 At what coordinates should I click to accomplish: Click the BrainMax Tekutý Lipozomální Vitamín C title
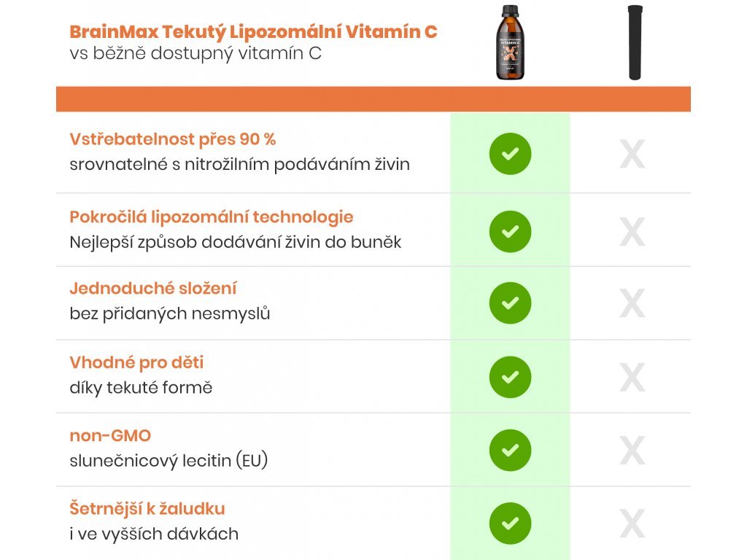pyautogui.click(x=253, y=32)
